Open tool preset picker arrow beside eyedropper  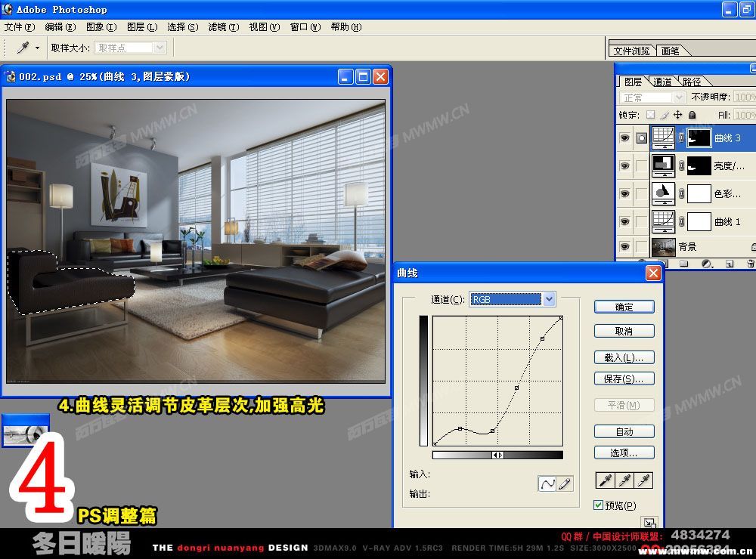(37, 48)
